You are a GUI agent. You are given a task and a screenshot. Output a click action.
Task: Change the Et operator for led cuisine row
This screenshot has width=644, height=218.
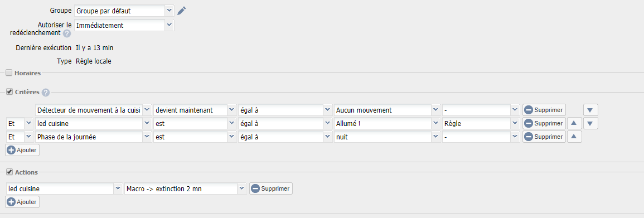click(20, 124)
